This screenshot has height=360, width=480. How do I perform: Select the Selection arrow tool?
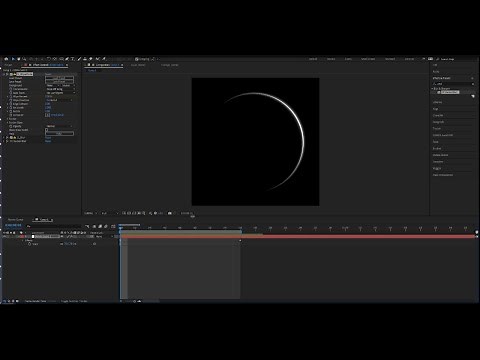[13, 59]
